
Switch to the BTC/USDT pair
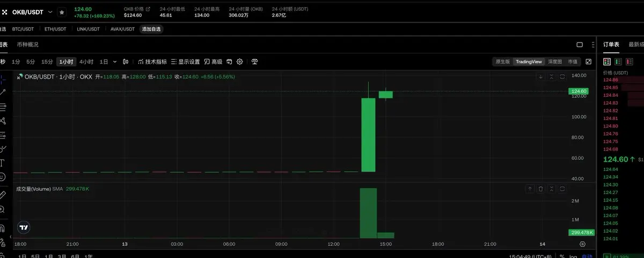point(23,29)
